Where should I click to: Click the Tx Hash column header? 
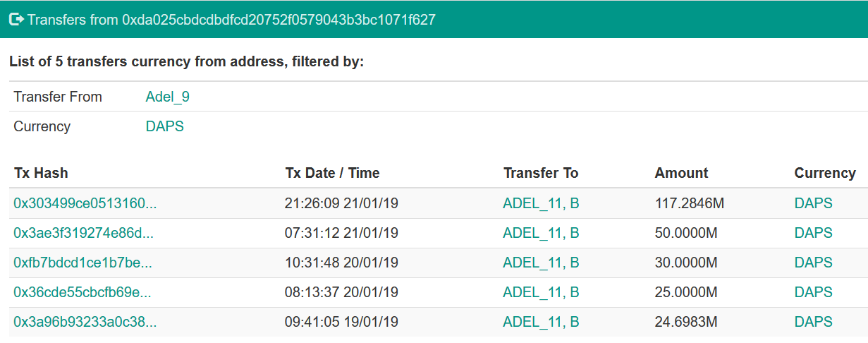[41, 173]
